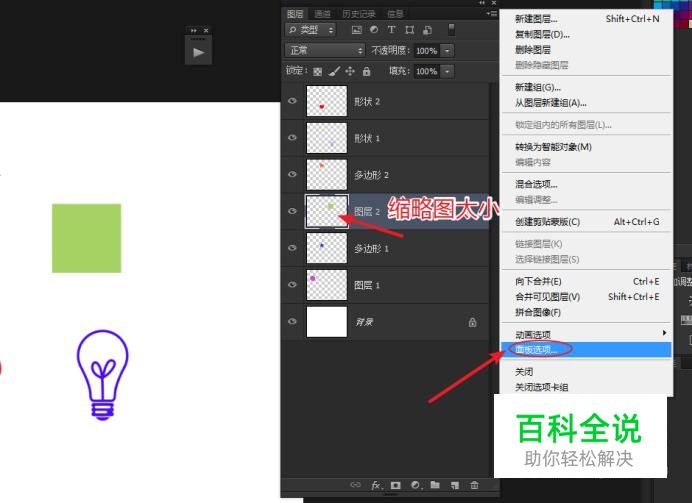This screenshot has height=503, width=692.
Task: Open 混合选项 from the menu
Action: (x=586, y=184)
